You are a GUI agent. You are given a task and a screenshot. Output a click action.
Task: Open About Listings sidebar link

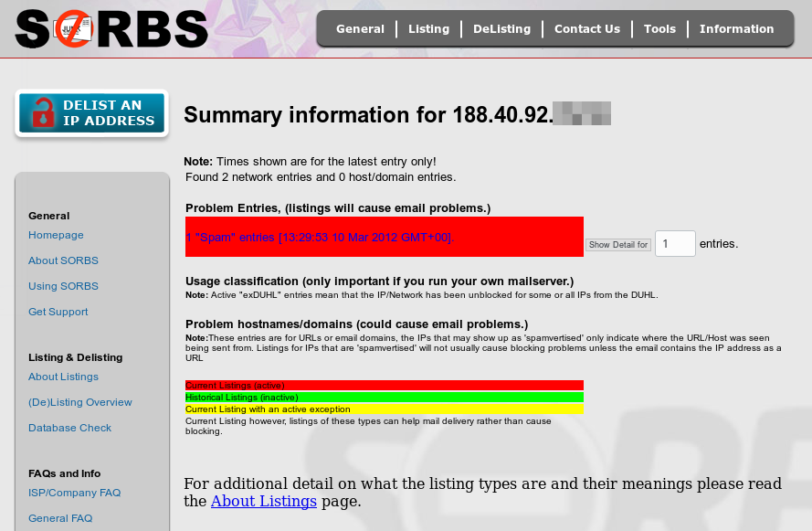pos(63,377)
